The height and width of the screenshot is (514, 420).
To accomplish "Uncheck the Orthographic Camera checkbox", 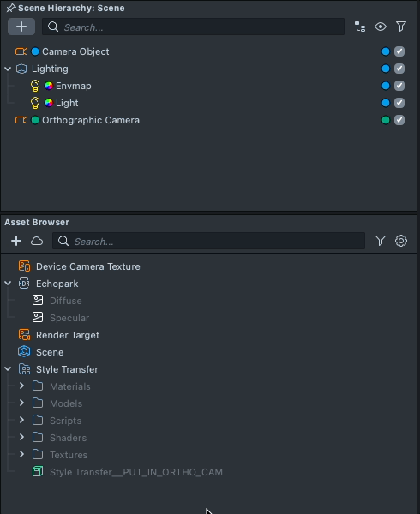I will point(399,120).
